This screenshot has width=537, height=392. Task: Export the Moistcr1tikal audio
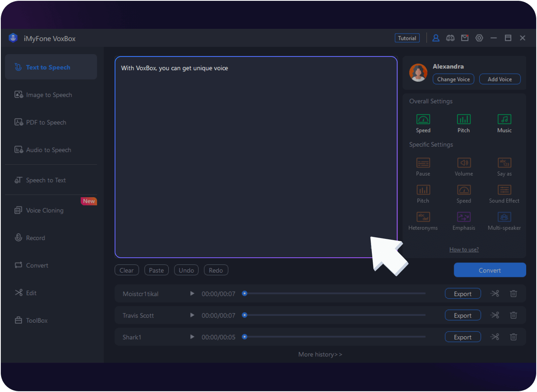463,294
